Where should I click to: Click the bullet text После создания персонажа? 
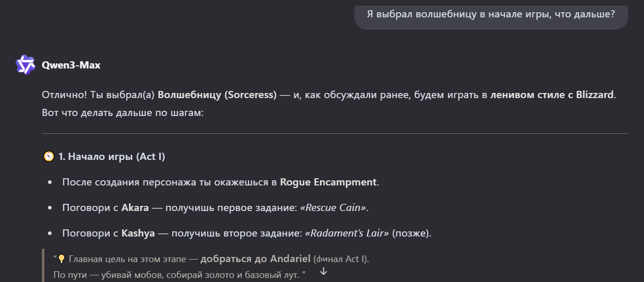pos(170,182)
